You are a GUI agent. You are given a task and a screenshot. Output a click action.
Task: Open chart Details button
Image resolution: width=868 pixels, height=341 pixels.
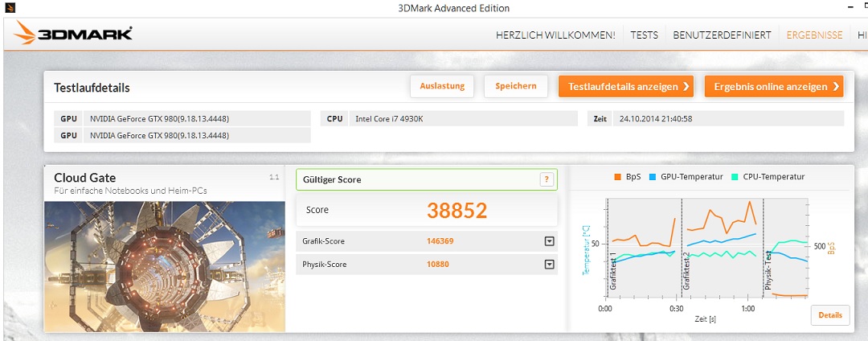pos(829,315)
